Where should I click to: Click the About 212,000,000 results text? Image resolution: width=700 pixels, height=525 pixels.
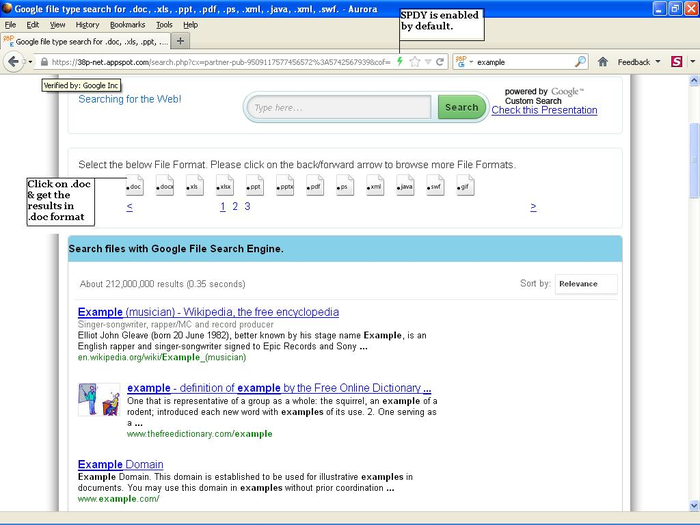(x=162, y=284)
